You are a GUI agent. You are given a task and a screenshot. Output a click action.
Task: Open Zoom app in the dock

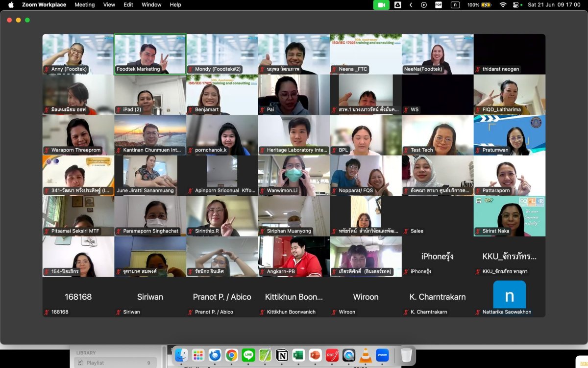(x=382, y=355)
